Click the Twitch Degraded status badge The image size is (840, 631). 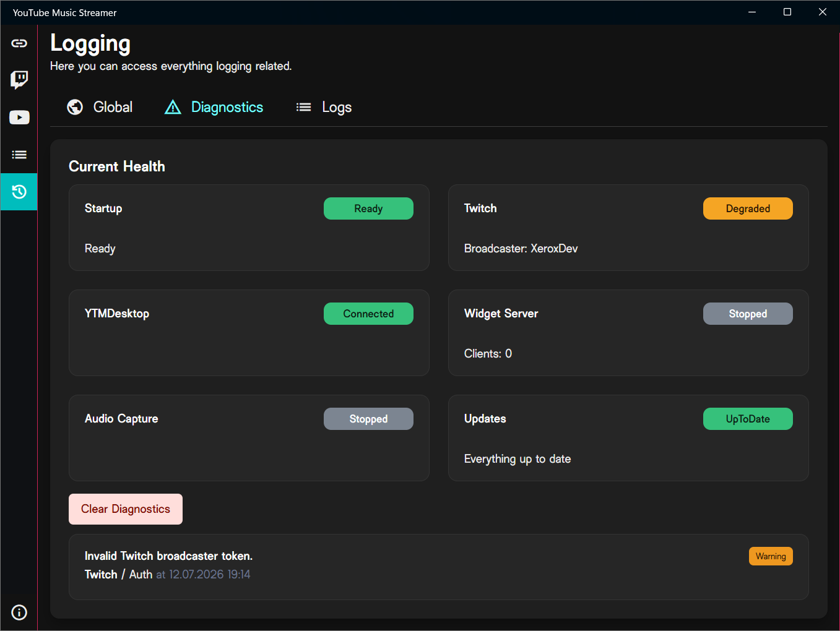pos(748,208)
